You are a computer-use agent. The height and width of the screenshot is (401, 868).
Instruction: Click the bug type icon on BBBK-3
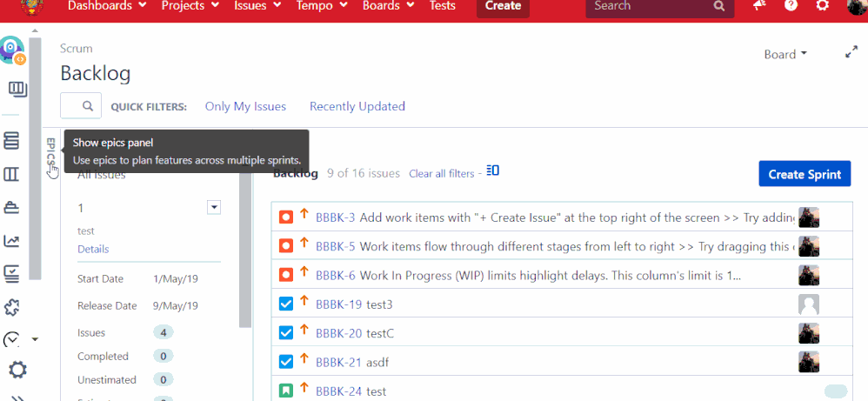point(285,217)
